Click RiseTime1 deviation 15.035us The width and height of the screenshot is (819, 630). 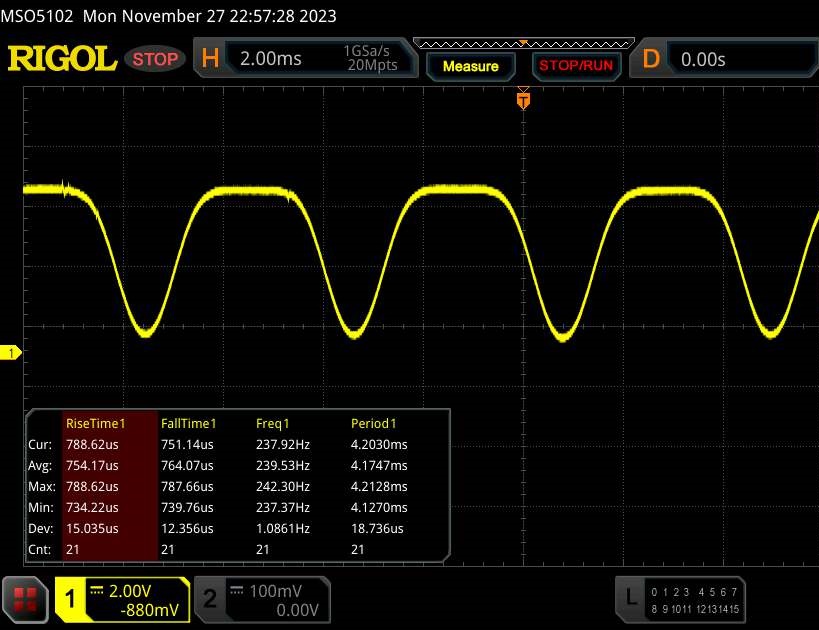tap(92, 528)
